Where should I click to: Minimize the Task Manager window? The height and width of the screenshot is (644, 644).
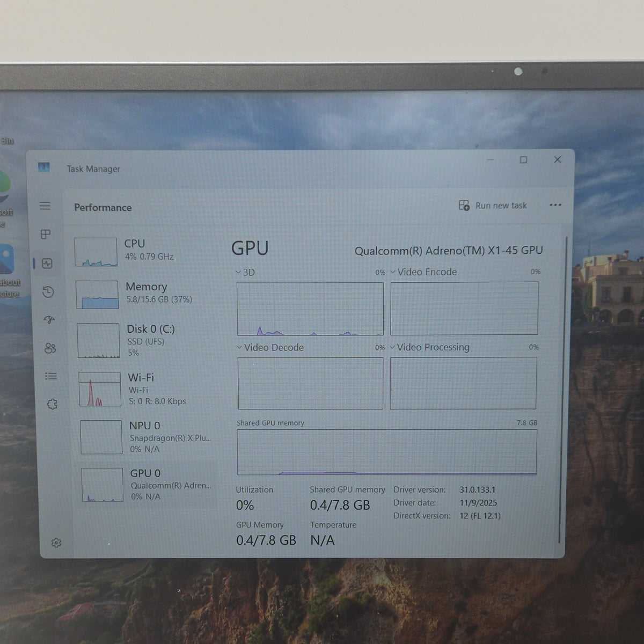pos(490,160)
